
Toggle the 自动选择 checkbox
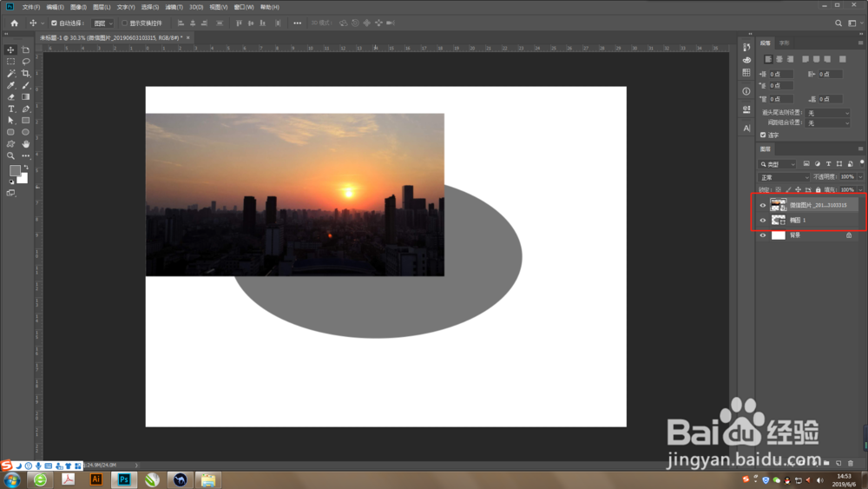tap(54, 23)
